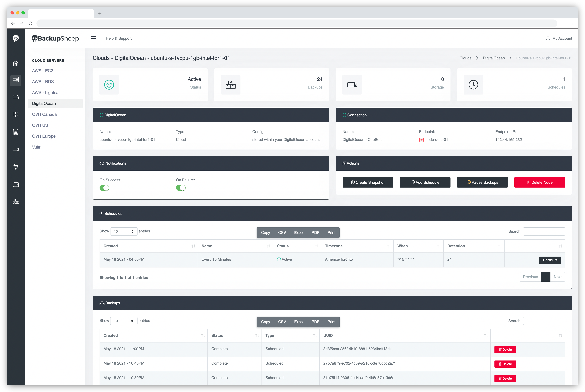Click the home icon in left sidebar
This screenshot has width=585, height=392.
[16, 64]
